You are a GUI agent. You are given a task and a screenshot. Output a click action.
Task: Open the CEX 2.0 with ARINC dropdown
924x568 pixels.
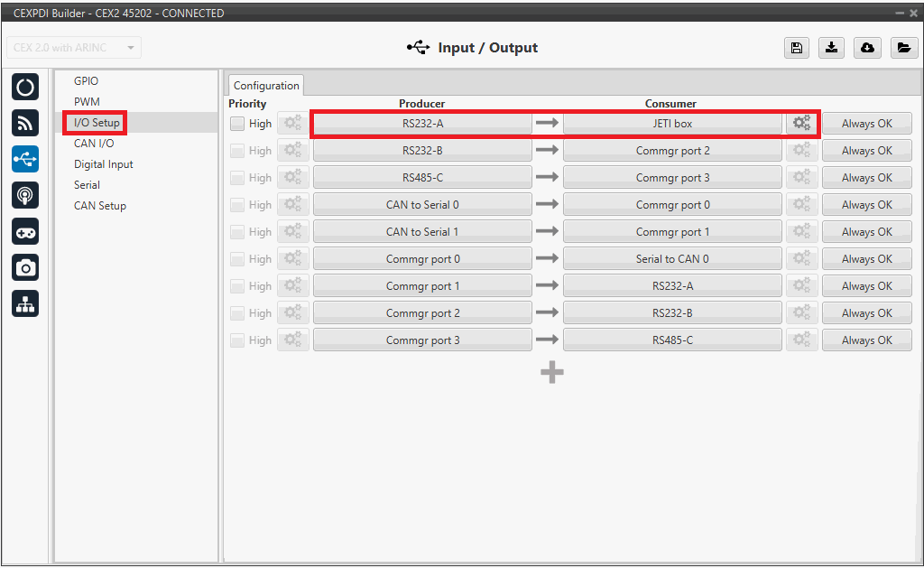click(x=74, y=48)
